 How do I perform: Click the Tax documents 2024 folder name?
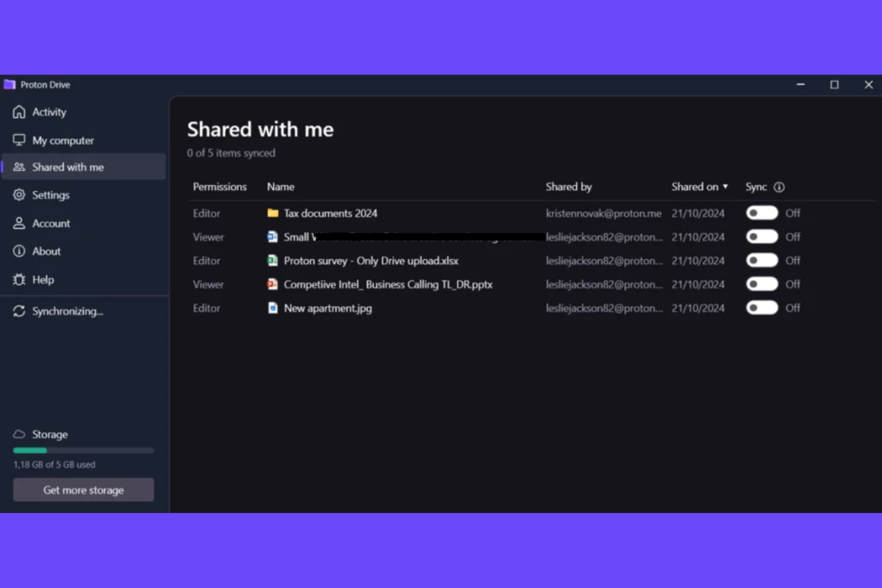pyautogui.click(x=330, y=213)
